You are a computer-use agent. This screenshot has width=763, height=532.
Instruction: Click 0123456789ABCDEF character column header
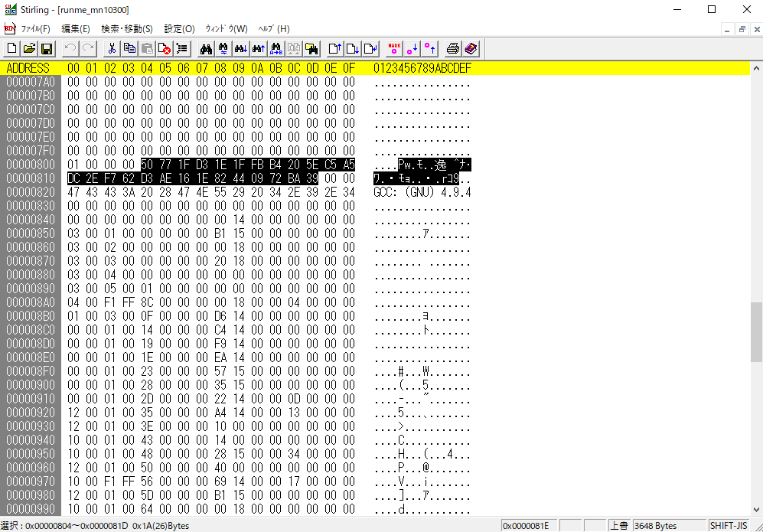pos(422,68)
